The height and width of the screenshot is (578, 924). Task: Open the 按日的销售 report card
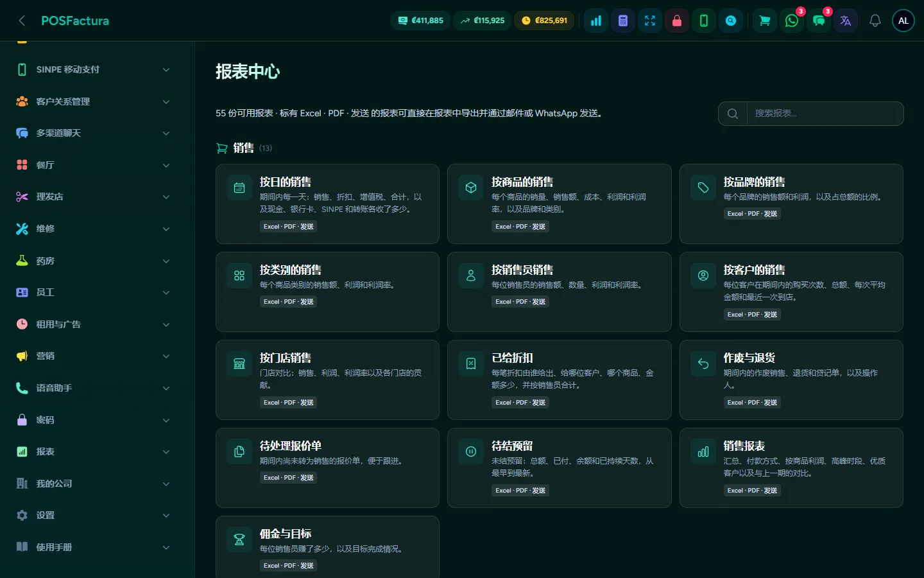[327, 204]
